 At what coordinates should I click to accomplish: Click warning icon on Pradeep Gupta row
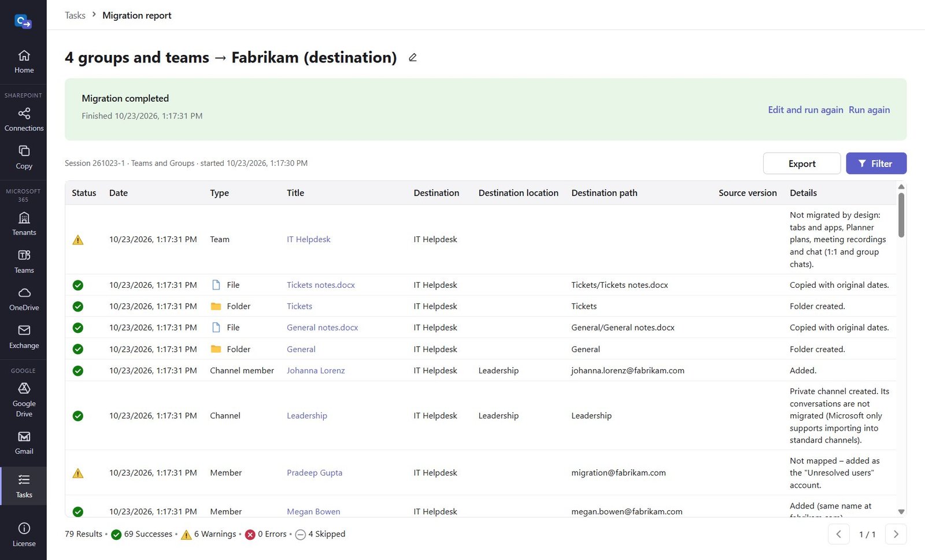point(78,473)
